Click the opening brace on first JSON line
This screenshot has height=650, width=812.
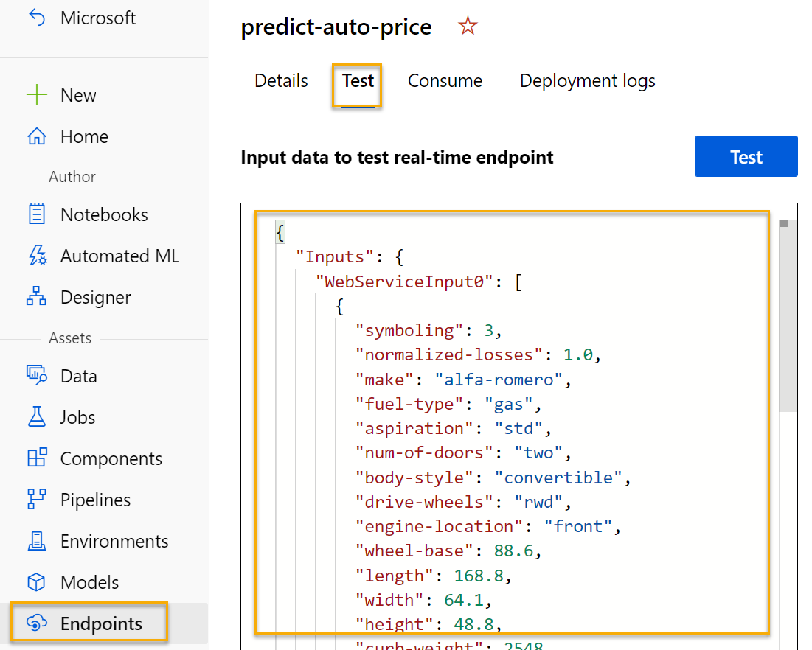(x=280, y=232)
